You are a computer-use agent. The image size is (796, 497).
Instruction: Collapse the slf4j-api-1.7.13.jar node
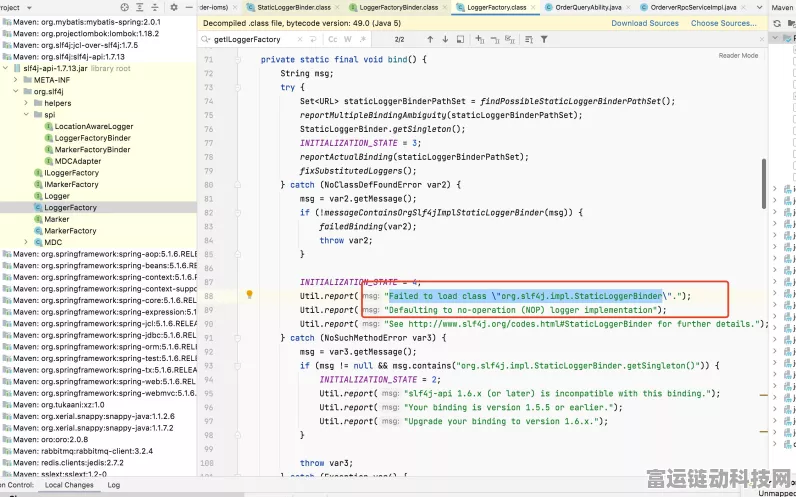coord(5,69)
